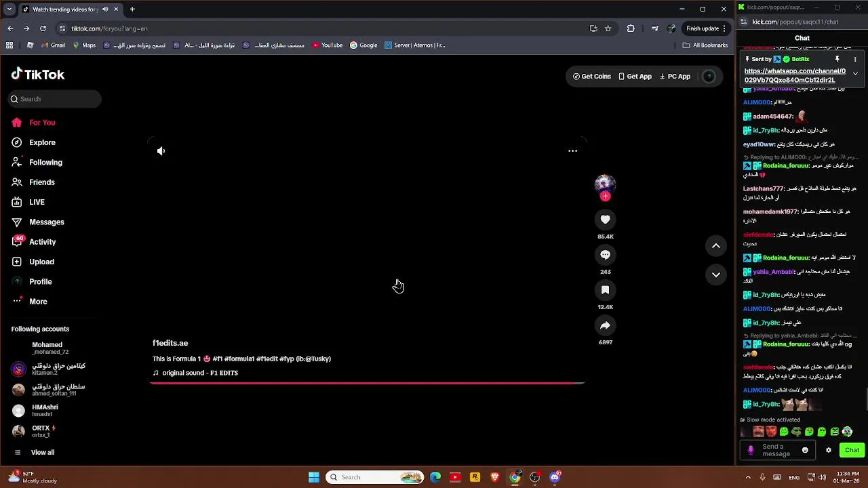Go to previous video with the up chevron
Screen dimensions: 868x488
(715, 246)
